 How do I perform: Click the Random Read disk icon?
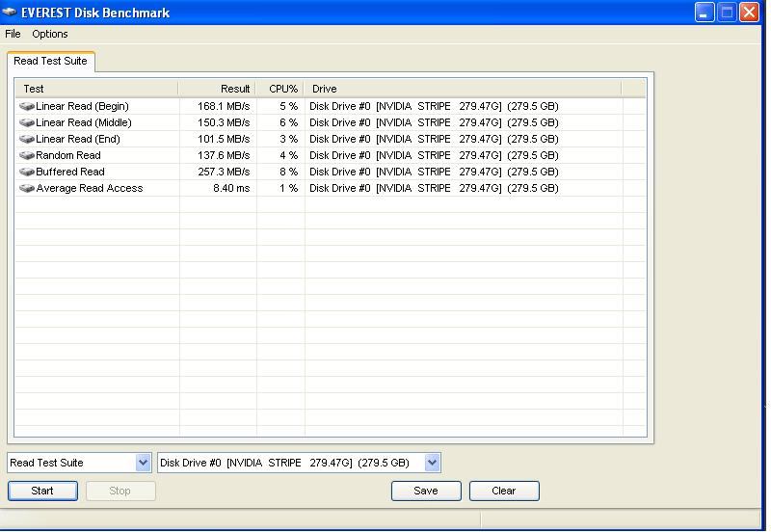pos(27,155)
